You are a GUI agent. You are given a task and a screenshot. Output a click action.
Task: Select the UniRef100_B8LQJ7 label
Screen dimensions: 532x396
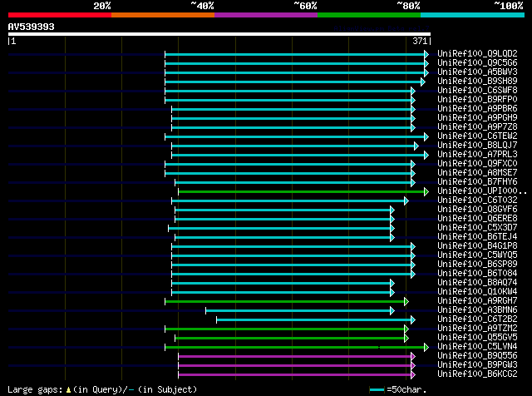click(477, 146)
